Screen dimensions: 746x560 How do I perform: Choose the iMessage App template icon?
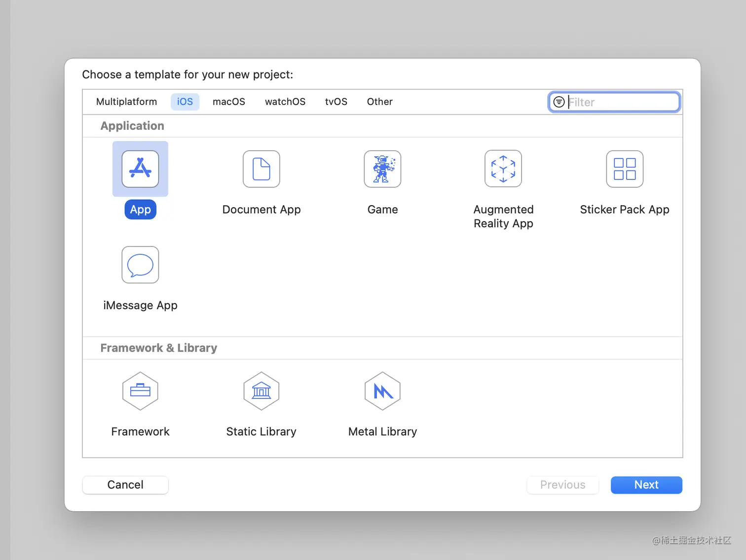coord(140,265)
